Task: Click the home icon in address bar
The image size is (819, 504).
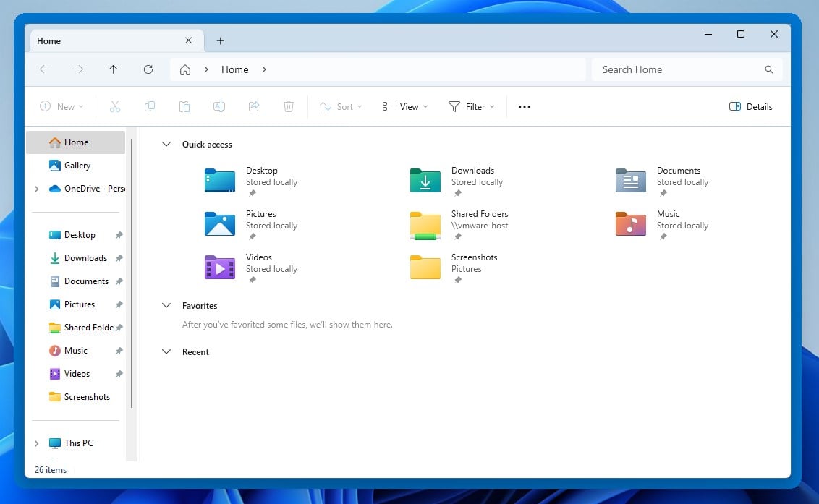Action: click(185, 70)
